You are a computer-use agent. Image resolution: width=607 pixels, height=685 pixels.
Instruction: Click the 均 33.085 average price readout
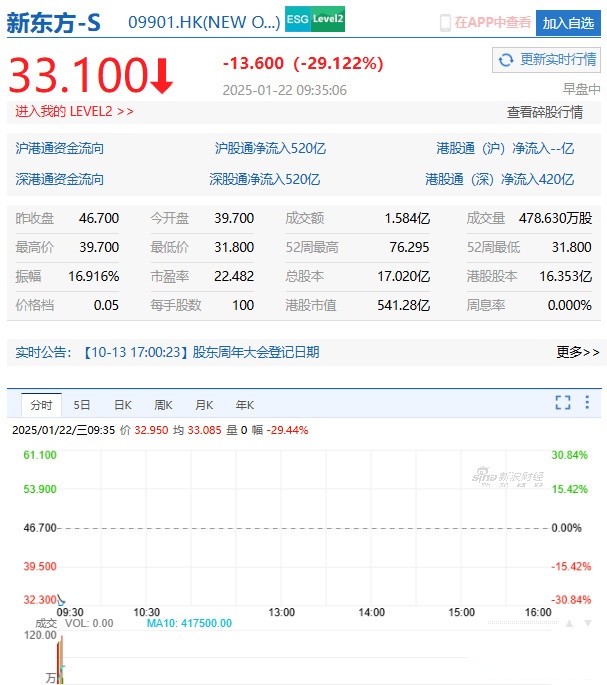click(197, 430)
